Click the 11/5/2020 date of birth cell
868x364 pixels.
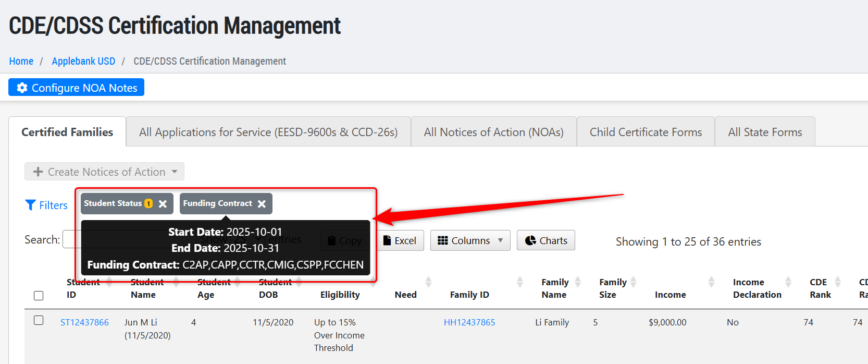[273, 322]
